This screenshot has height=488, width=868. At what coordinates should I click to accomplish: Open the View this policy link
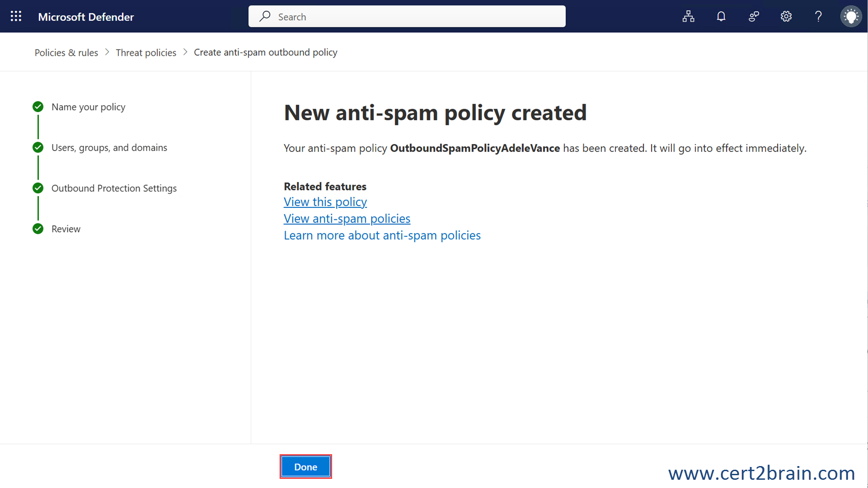coord(325,202)
